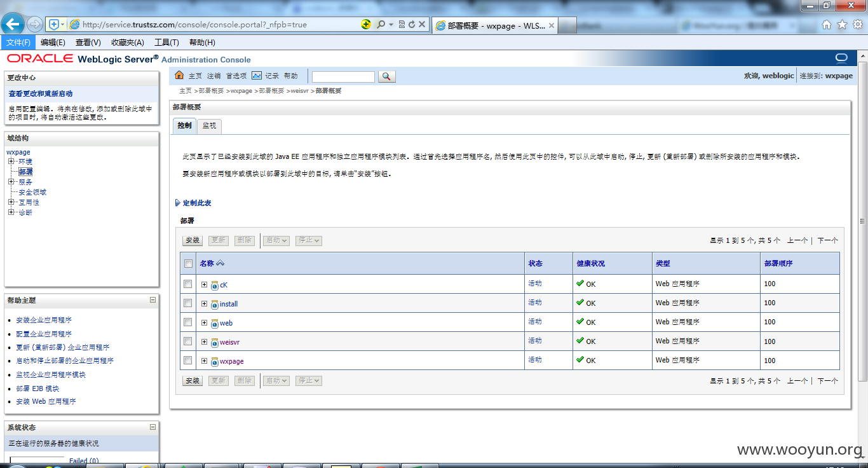Viewport: 868px width, 468px height.
Task: Expand the 互用性 tree node
Action: tap(11, 202)
